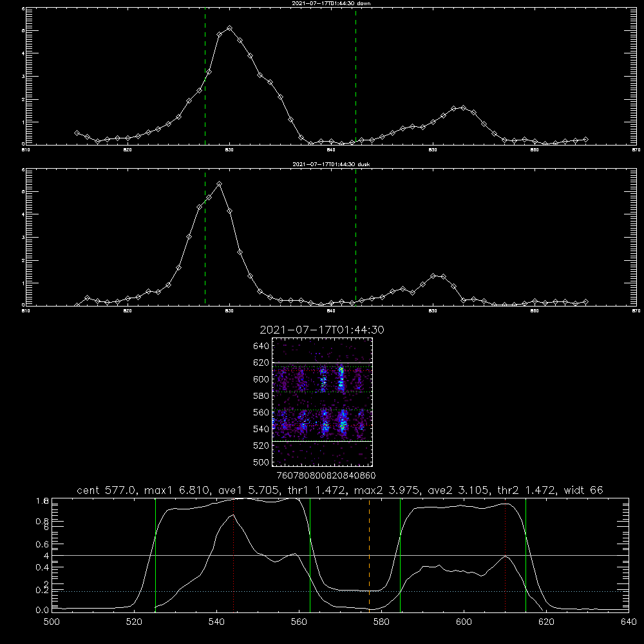Image resolution: width=644 pixels, height=644 pixels.
Task: Click the '580' label on the bottom plot x-axis
Action: coord(381,622)
